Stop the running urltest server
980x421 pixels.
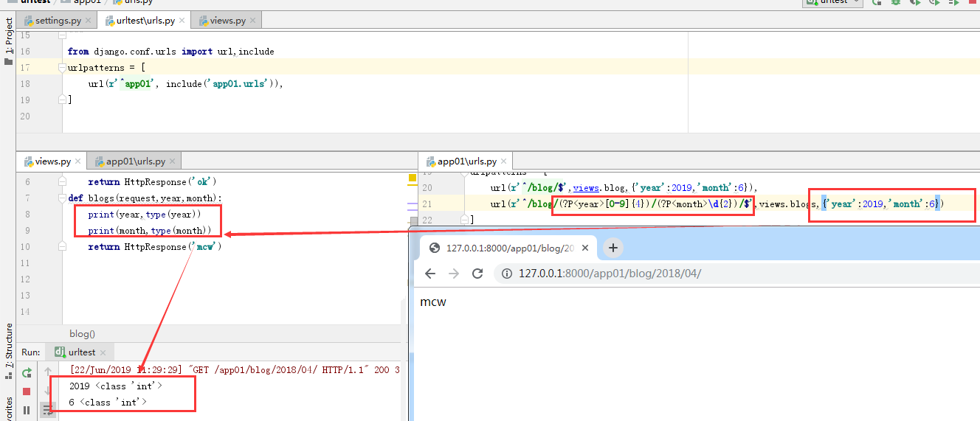point(27,392)
